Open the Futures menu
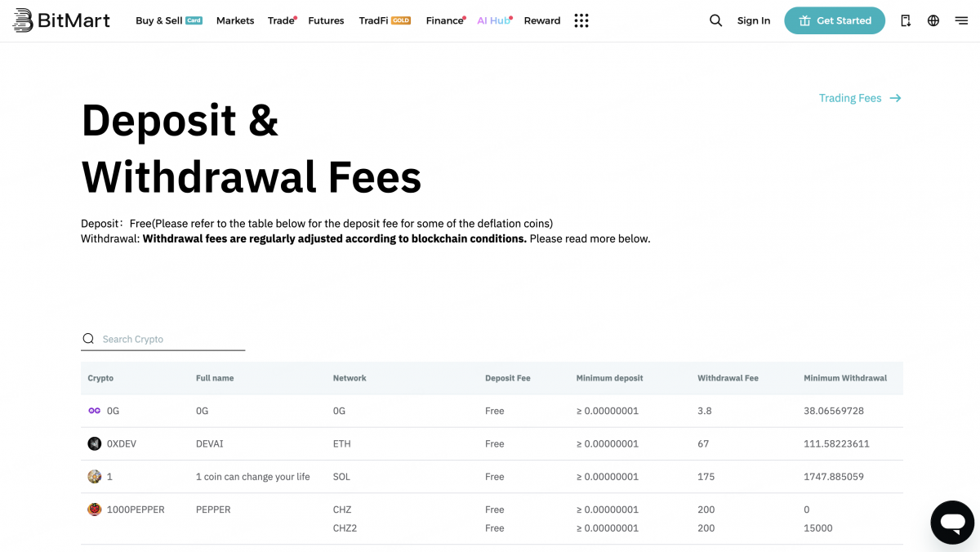This screenshot has width=980, height=552. 326,20
